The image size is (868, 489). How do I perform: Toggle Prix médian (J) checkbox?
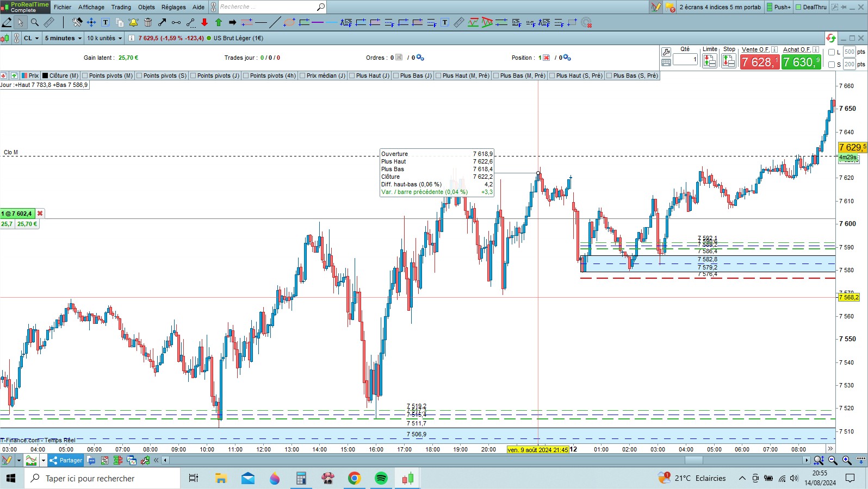point(302,76)
